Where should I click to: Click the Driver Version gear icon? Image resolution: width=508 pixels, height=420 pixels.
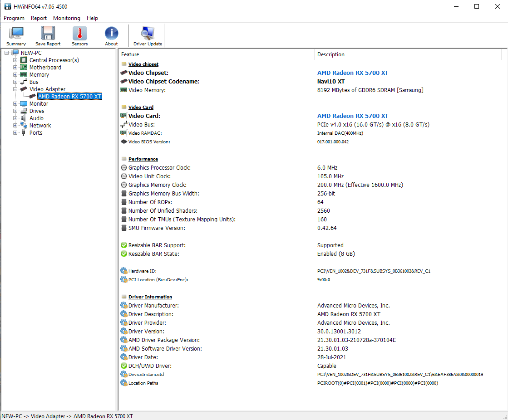[x=124, y=332]
